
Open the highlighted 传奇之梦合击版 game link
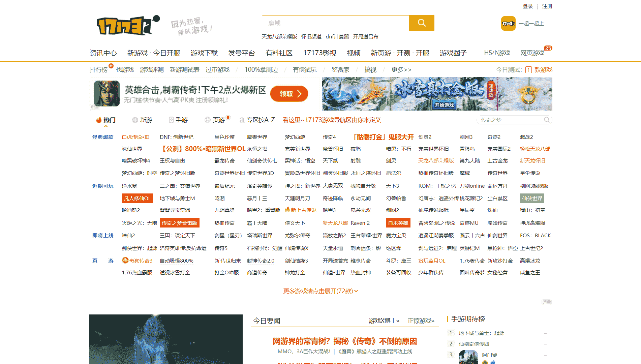(179, 223)
